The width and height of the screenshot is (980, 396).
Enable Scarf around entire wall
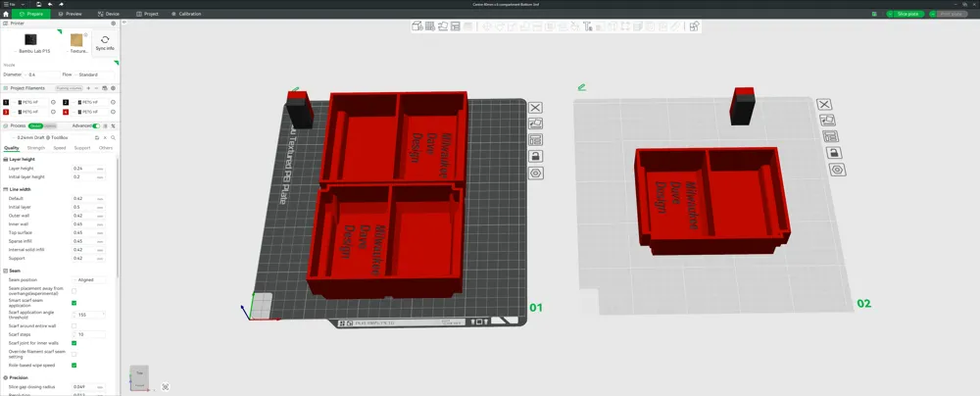pos(73,326)
